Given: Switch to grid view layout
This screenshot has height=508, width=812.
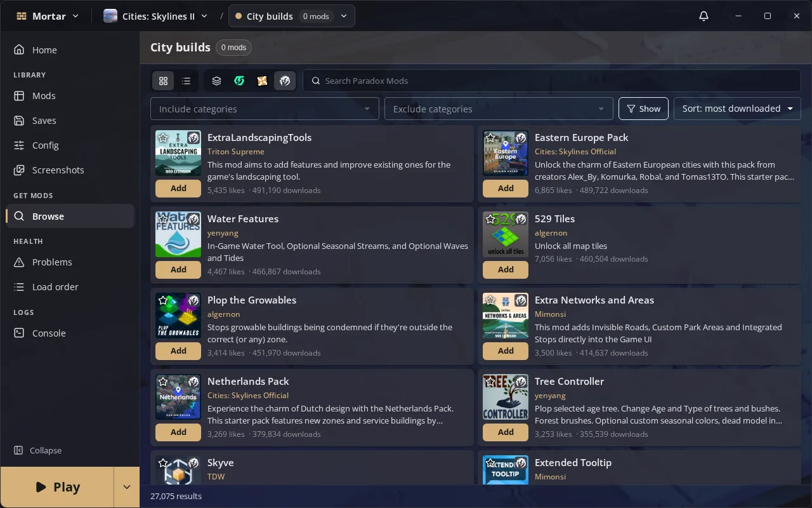Looking at the screenshot, I should point(163,81).
